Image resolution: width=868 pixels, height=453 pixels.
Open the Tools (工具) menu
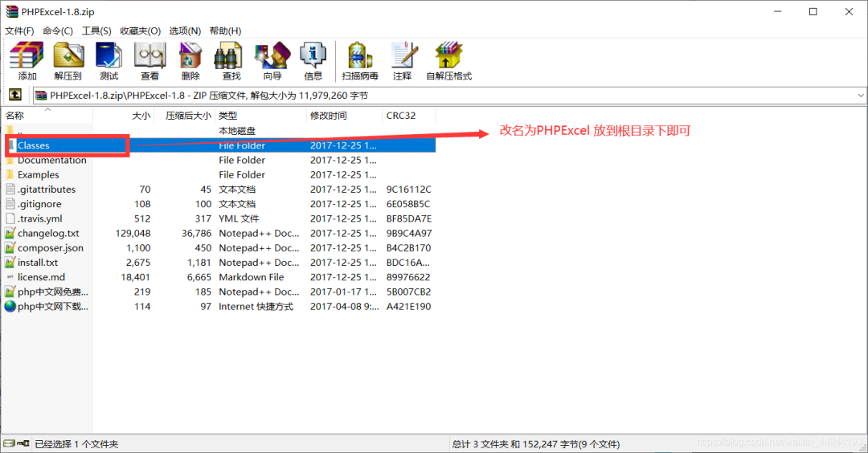point(96,31)
